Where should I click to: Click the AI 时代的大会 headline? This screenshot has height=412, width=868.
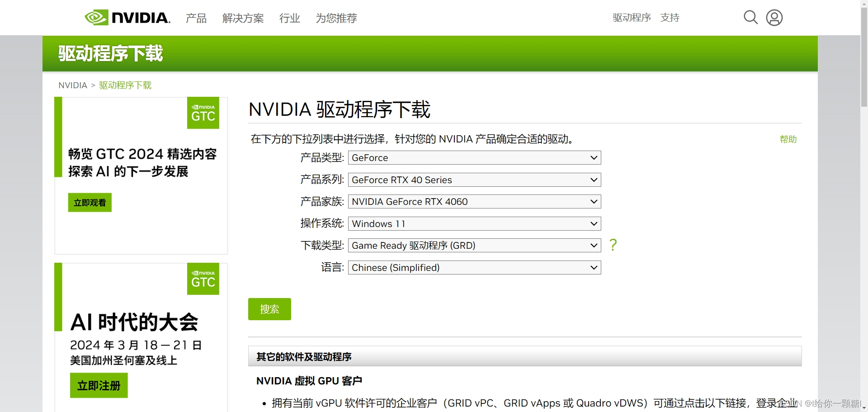pos(135,322)
